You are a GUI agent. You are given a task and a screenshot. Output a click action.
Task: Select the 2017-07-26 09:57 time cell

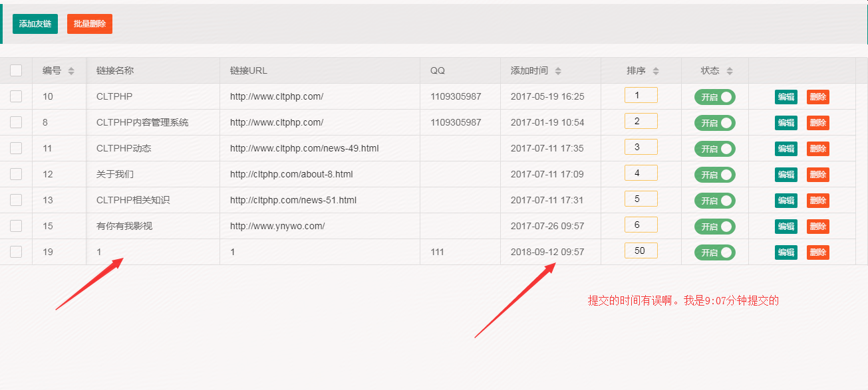(551, 226)
